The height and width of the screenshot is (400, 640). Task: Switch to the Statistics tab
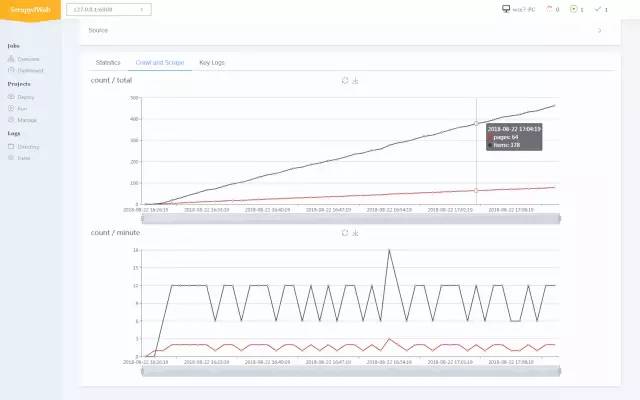(x=108, y=62)
